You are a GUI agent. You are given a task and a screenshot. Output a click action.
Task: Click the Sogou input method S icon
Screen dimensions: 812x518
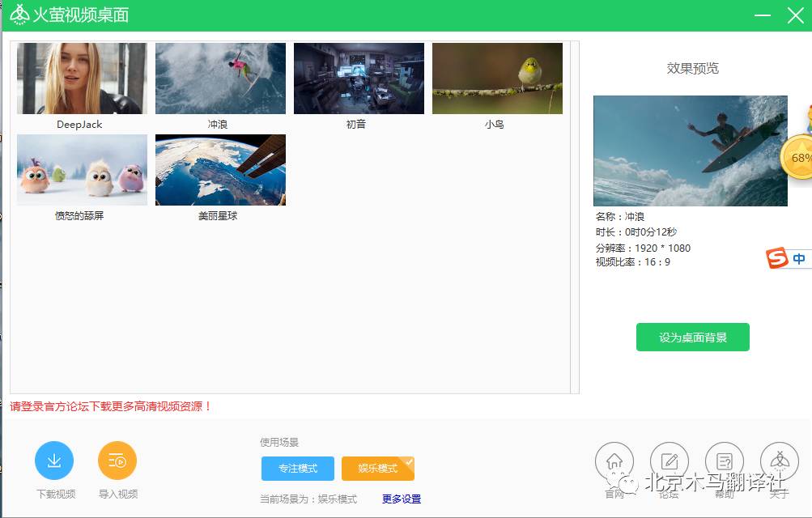pyautogui.click(x=777, y=257)
